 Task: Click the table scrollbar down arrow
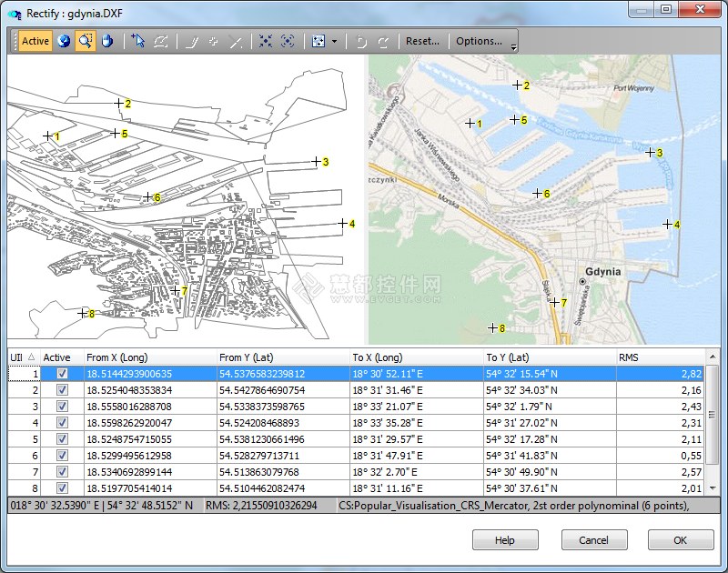pyautogui.click(x=713, y=488)
